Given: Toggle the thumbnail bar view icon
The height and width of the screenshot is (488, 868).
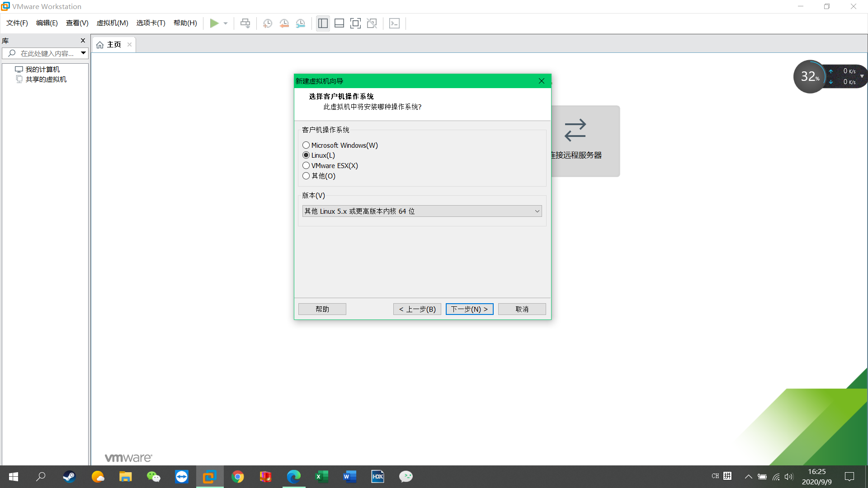Looking at the screenshot, I should click(x=339, y=23).
